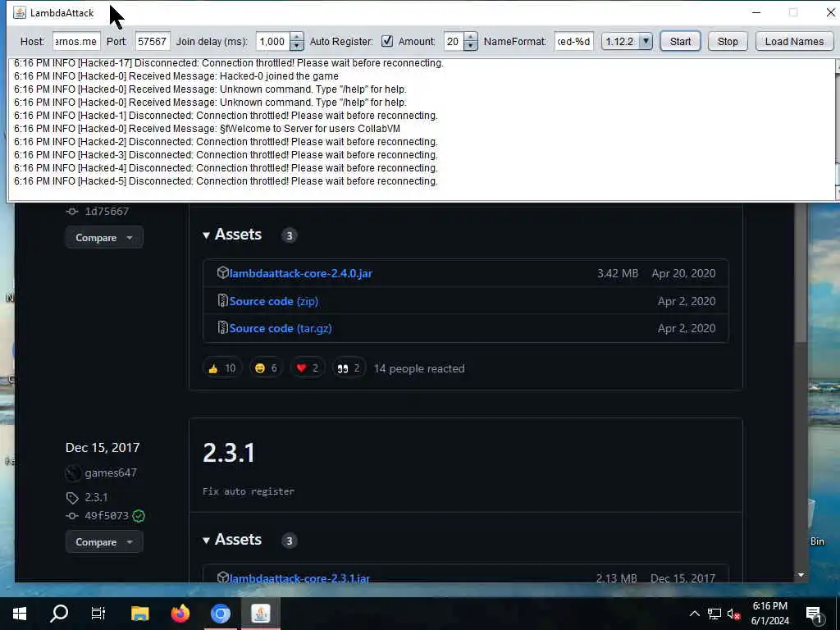This screenshot has height=630, width=840.
Task: Open the Windows Start menu
Action: click(x=20, y=614)
